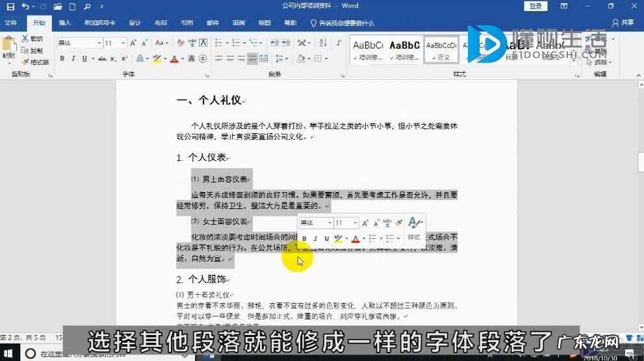The image size is (644, 361).
Task: Apply red font color in mini toolbar
Action: (x=355, y=238)
